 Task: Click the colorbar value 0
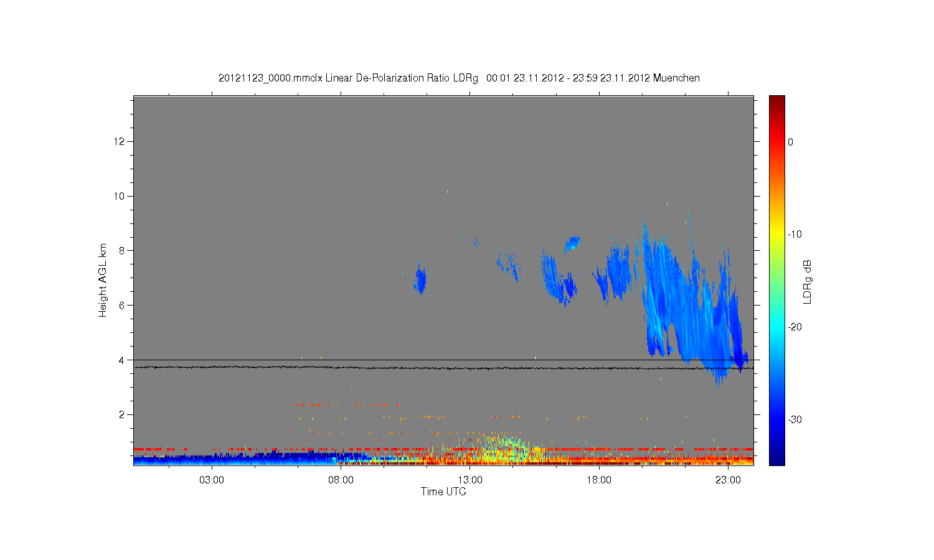click(x=791, y=142)
